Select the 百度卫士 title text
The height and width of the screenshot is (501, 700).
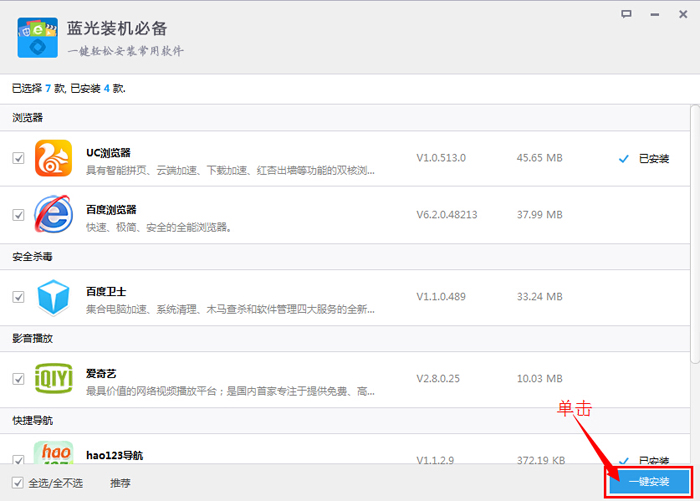tap(106, 292)
